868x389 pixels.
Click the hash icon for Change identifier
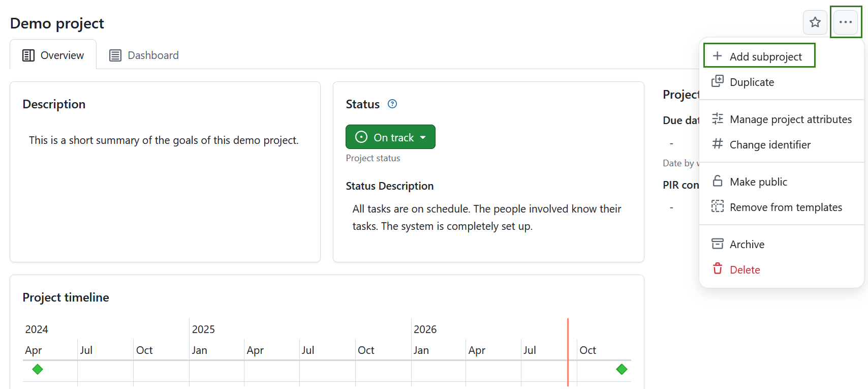718,144
